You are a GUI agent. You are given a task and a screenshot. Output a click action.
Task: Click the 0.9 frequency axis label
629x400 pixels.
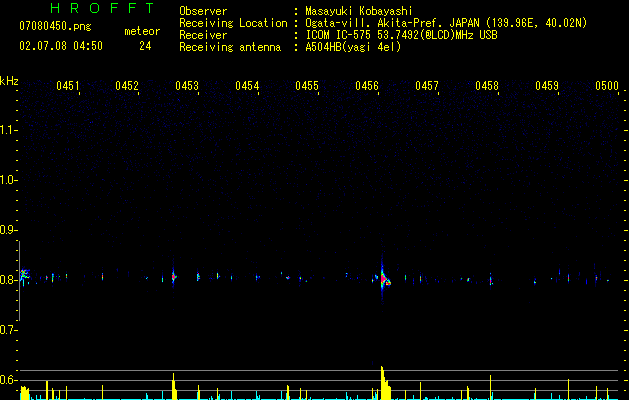tap(8, 230)
